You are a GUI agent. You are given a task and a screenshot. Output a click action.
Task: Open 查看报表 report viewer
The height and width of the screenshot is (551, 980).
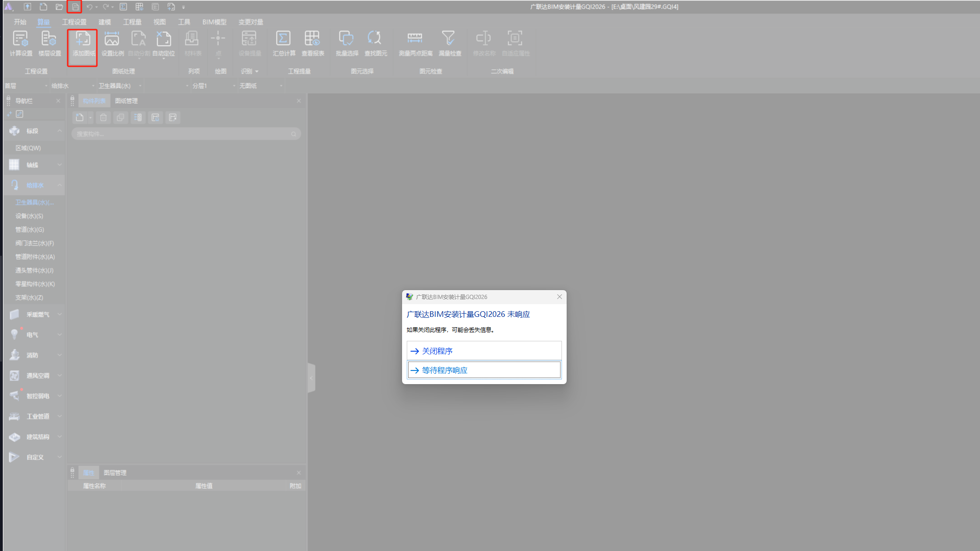coord(313,43)
